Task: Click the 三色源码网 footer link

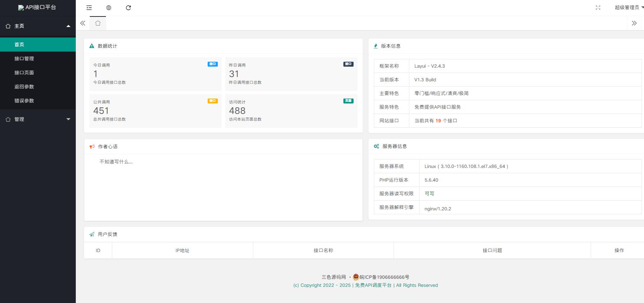Action: pos(334,277)
